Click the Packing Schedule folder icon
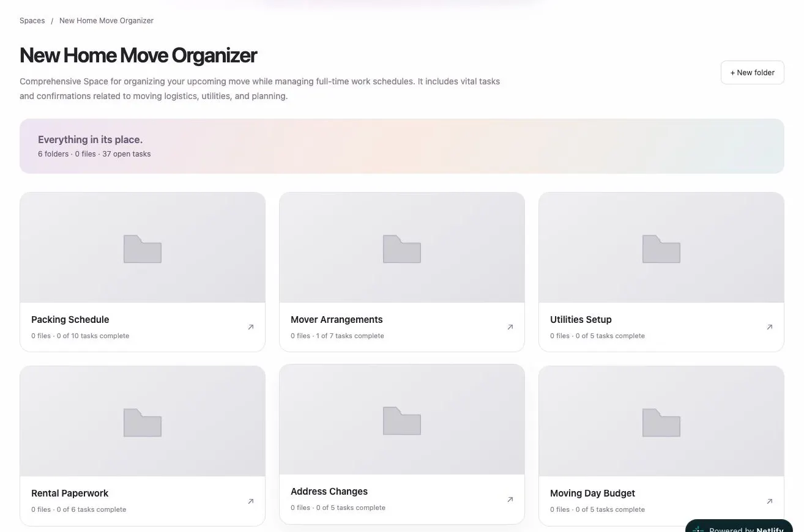This screenshot has height=532, width=804. coord(143,249)
